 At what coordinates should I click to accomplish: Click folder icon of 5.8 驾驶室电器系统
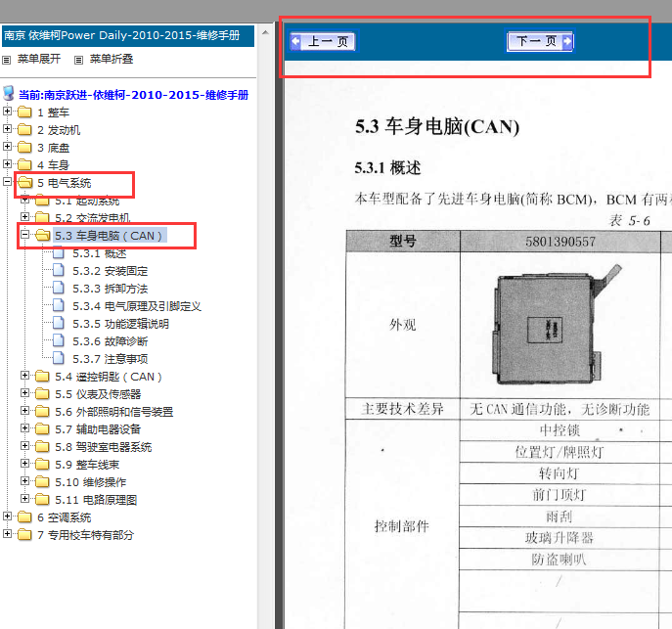click(42, 446)
